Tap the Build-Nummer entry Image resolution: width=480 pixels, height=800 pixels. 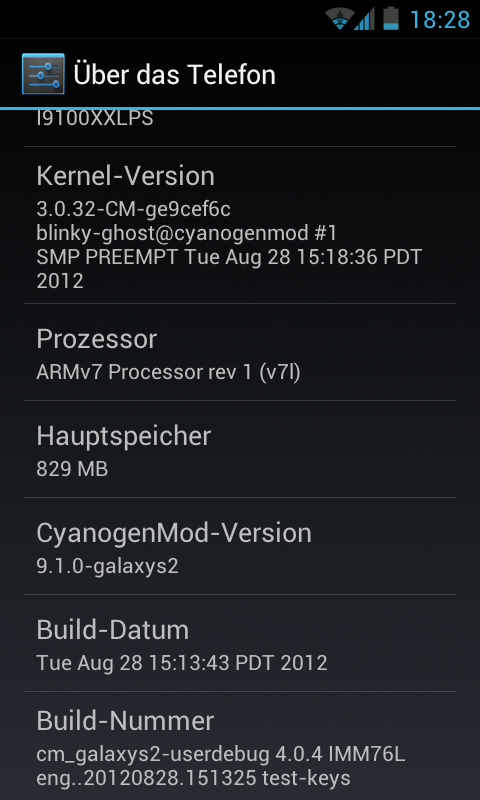point(240,746)
